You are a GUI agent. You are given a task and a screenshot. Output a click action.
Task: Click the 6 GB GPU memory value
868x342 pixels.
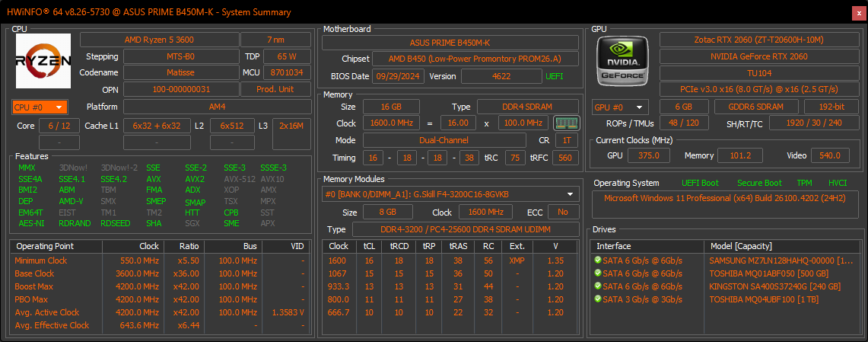pyautogui.click(x=684, y=107)
